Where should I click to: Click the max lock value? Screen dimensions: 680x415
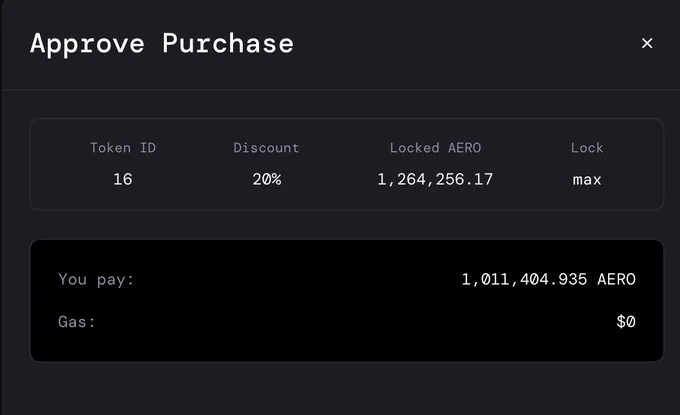point(587,180)
